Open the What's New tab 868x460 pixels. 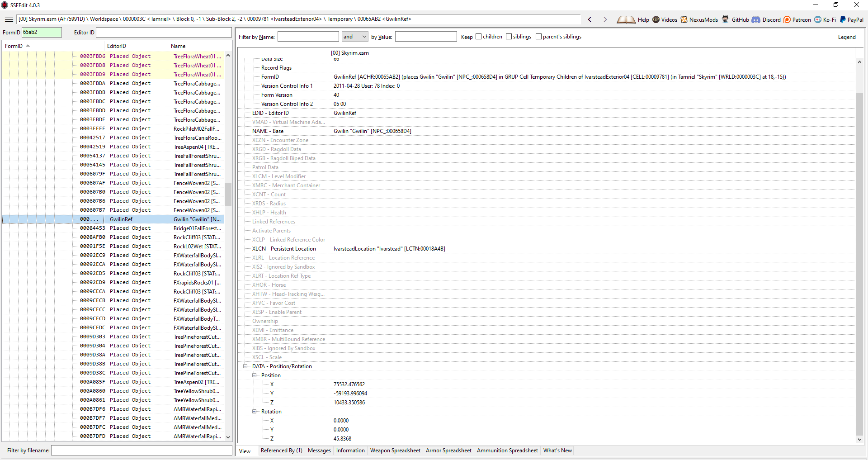tap(557, 451)
